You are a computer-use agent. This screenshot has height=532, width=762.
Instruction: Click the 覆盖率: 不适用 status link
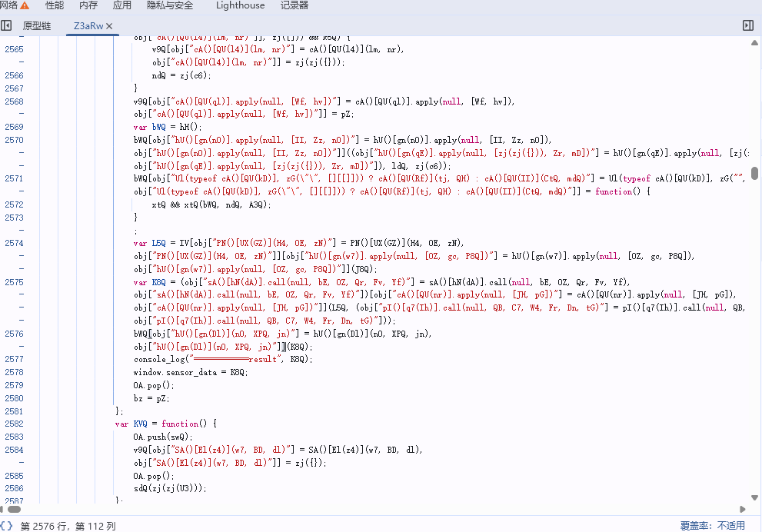(x=713, y=526)
